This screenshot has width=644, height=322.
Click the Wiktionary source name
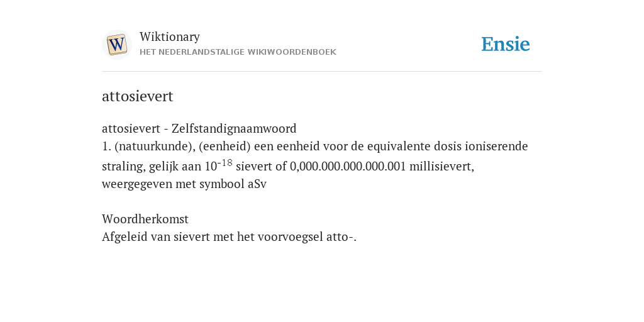170,36
